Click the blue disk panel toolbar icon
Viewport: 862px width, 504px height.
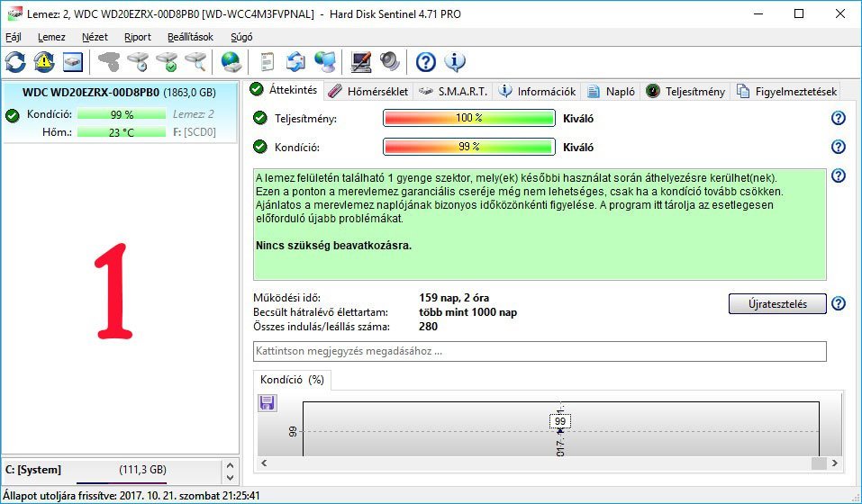pos(73,62)
